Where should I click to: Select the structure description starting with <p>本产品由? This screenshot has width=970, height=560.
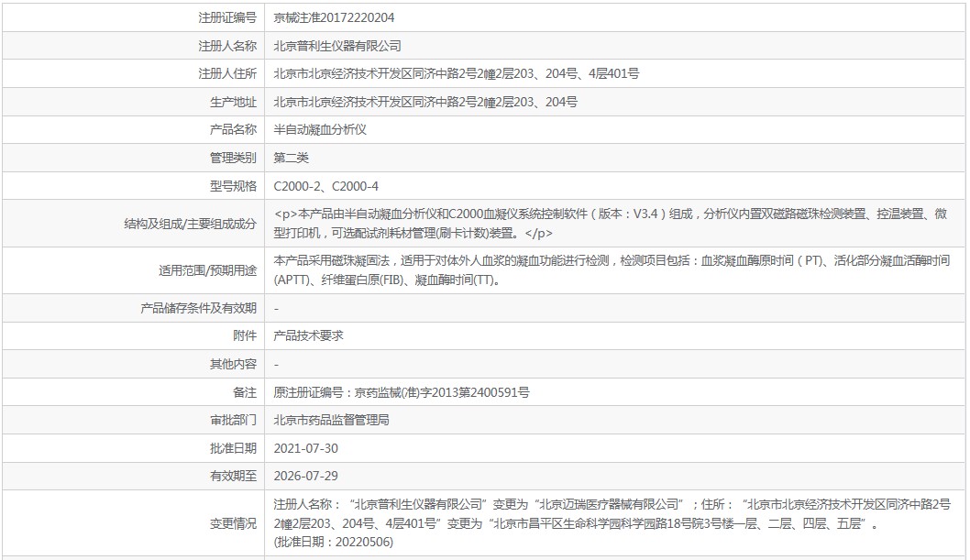click(611, 223)
